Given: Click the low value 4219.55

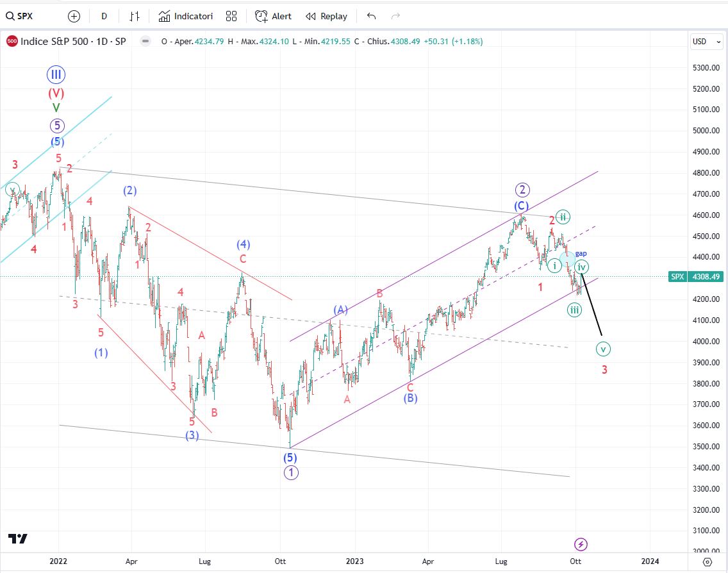Looking at the screenshot, I should [336, 41].
